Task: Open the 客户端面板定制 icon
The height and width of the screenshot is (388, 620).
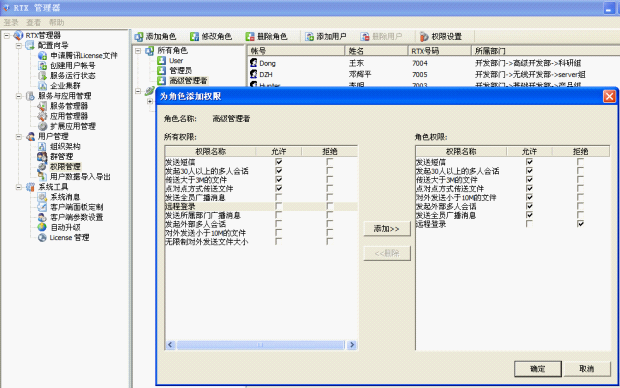Action: [42, 207]
